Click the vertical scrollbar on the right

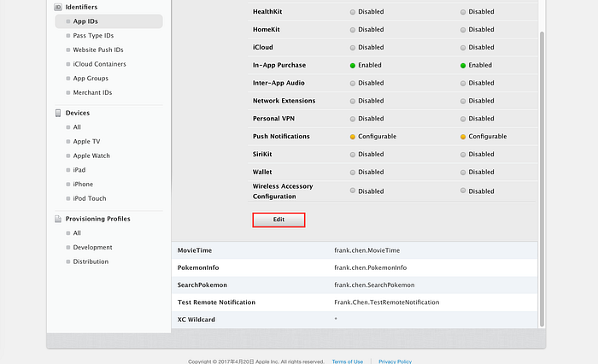click(542, 179)
